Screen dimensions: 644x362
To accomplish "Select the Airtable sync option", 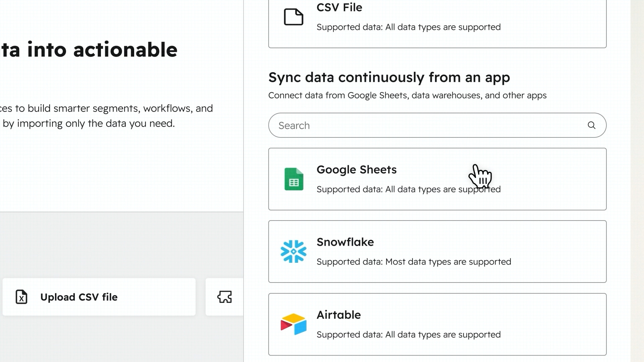I will tap(436, 324).
